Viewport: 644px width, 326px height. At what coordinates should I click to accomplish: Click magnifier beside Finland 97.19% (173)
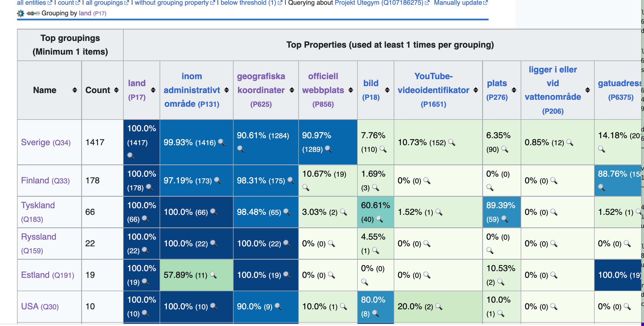(218, 181)
